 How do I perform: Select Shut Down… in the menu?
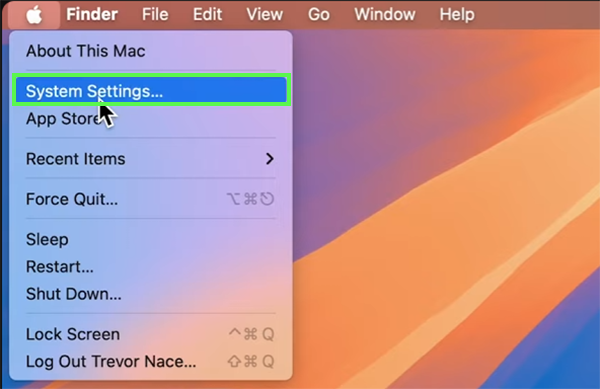[151, 294]
